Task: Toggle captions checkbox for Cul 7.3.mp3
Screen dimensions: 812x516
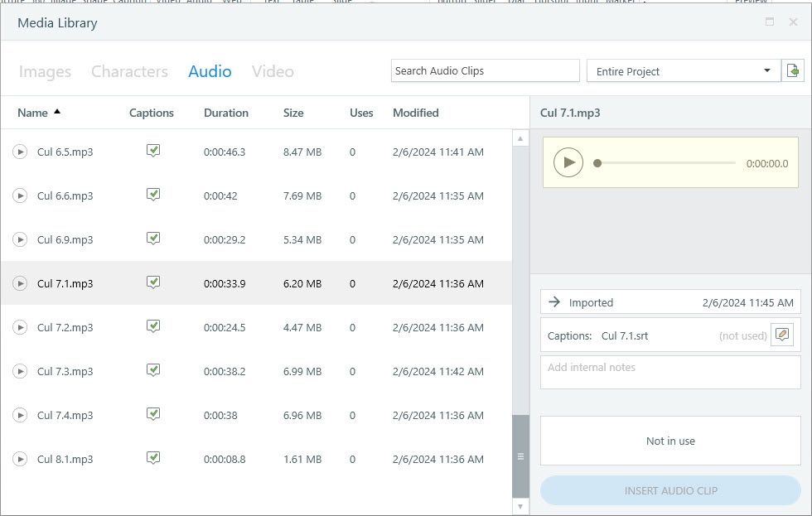Action: [x=152, y=370]
